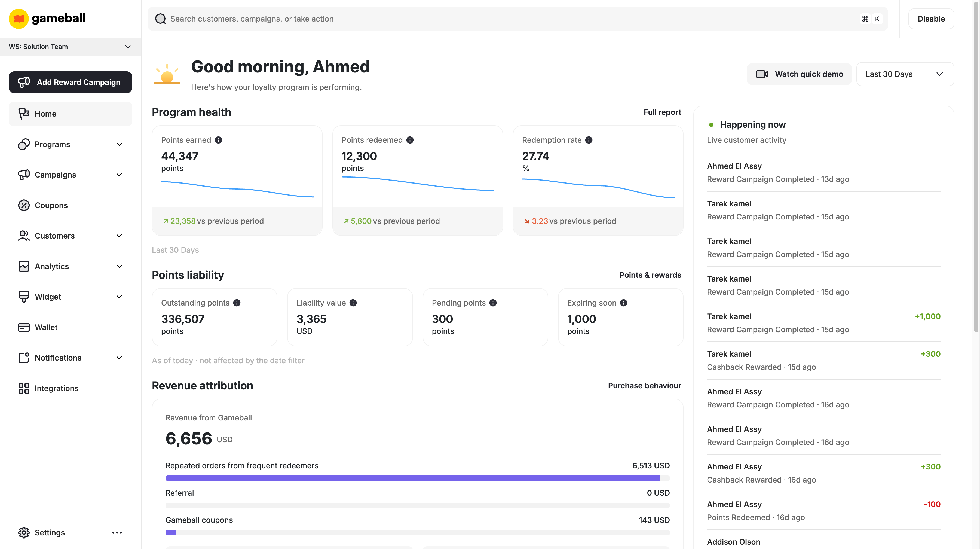Image resolution: width=980 pixels, height=549 pixels.
Task: Click the Gameball coupons progress bar
Action: point(417,532)
